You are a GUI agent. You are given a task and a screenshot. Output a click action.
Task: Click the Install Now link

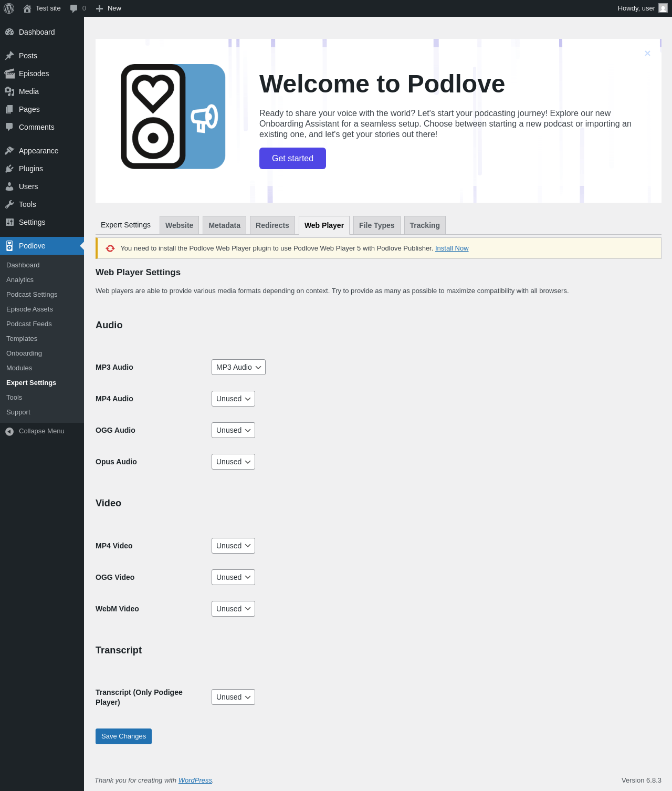tap(451, 248)
